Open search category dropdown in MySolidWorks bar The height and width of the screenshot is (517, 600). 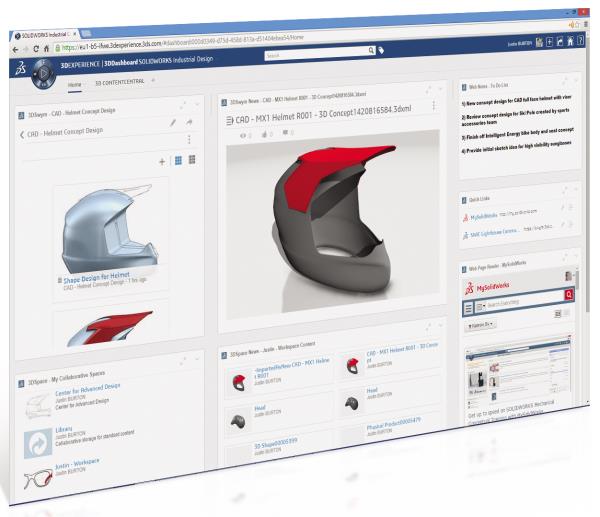point(481,307)
